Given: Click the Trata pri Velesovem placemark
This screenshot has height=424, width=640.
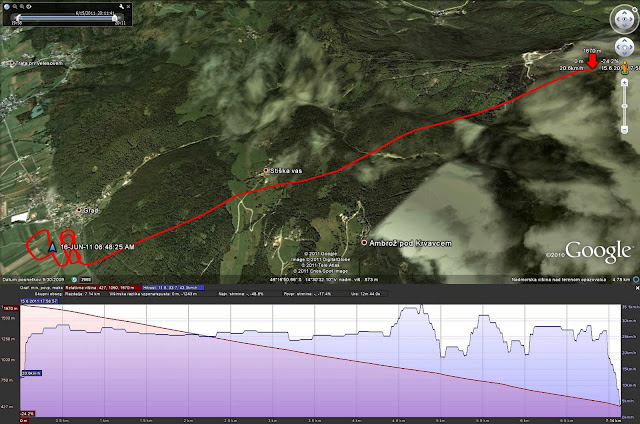Looking at the screenshot, I should click(12, 63).
